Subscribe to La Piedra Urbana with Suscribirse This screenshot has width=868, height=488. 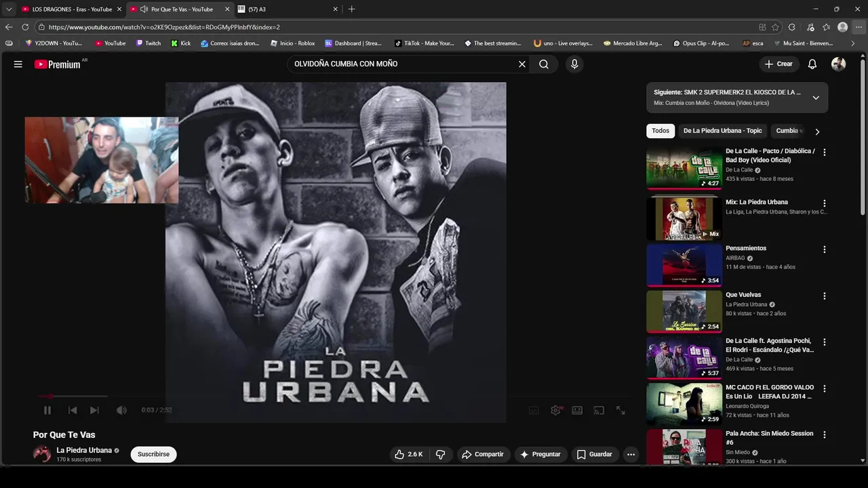(154, 454)
